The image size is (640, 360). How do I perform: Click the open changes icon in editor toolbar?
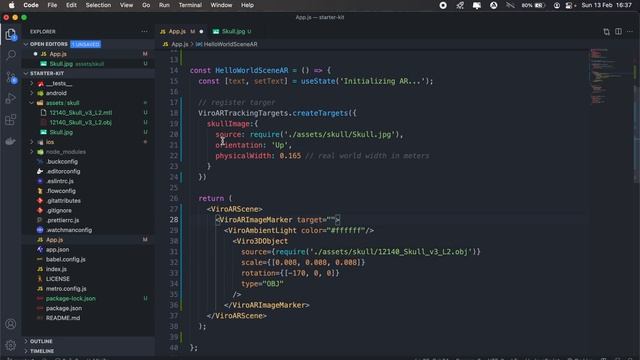point(607,31)
